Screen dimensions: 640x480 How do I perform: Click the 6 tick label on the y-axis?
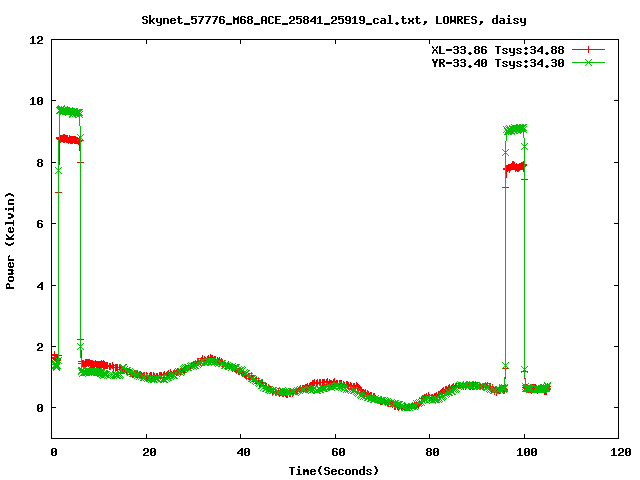[x=39, y=224]
